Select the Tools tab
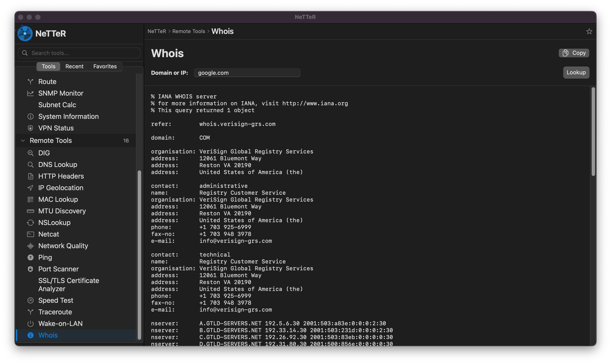 tap(48, 66)
